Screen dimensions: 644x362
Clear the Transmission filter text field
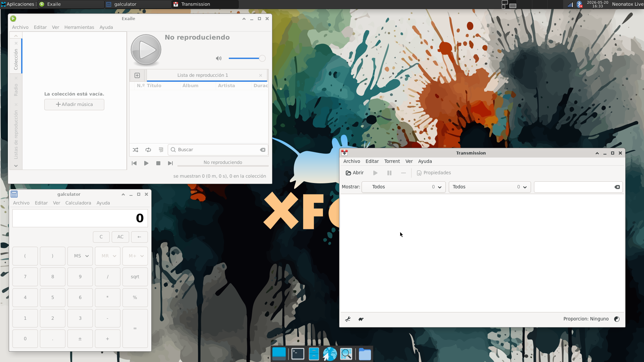tap(617, 187)
